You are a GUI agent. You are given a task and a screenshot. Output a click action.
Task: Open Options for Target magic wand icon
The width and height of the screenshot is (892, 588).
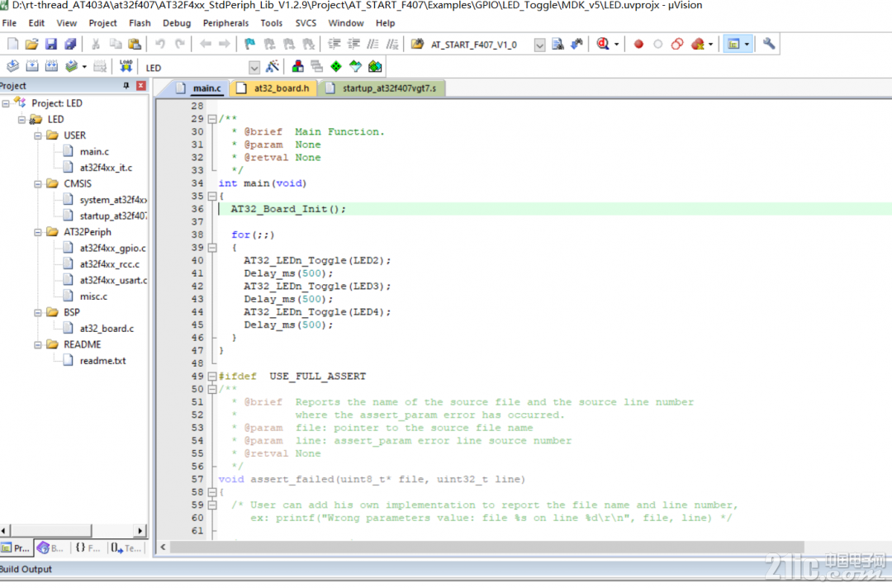click(x=273, y=67)
